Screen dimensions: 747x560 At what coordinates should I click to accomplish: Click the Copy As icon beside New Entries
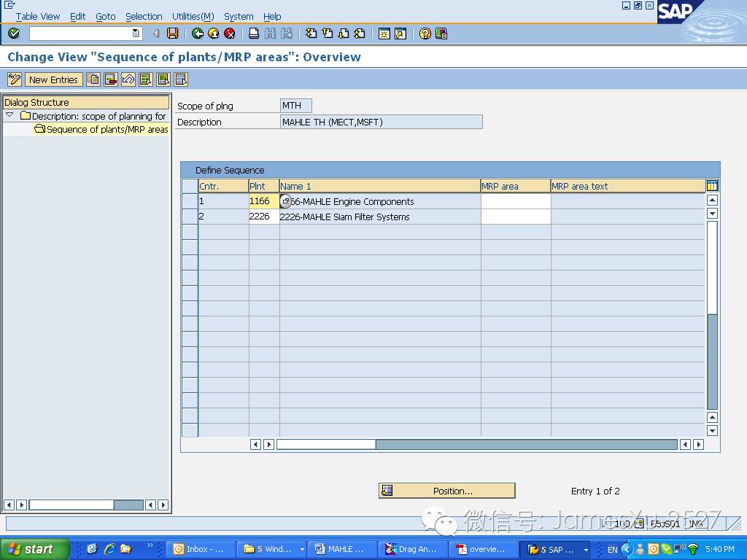pos(93,79)
